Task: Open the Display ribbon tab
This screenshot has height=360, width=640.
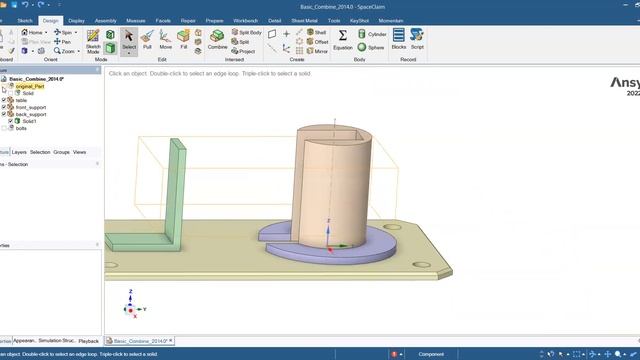Action: (x=76, y=20)
